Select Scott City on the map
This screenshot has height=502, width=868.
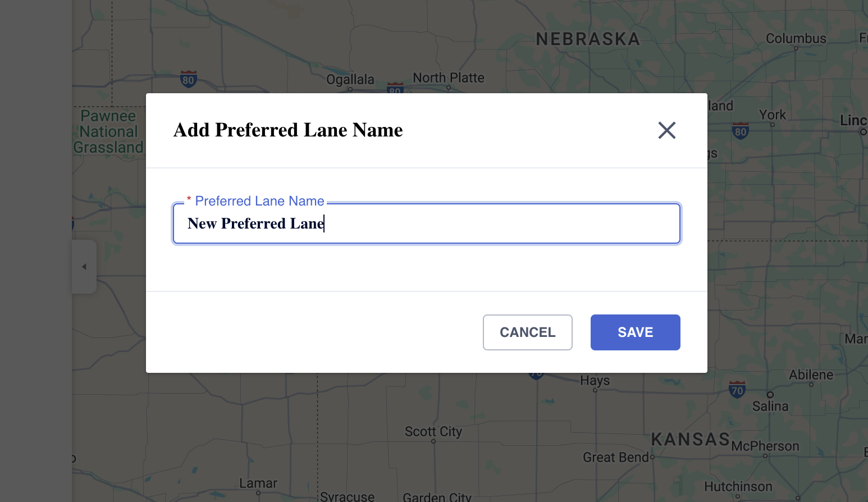(x=433, y=432)
